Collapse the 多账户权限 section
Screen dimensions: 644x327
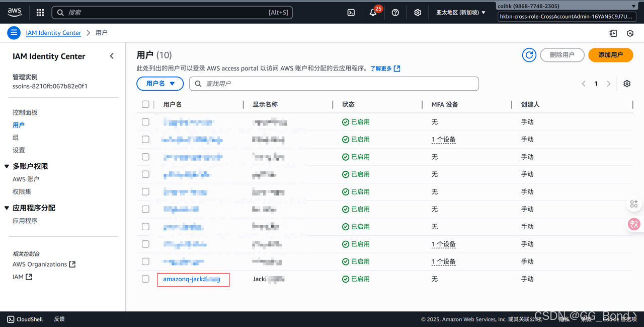(x=7, y=166)
